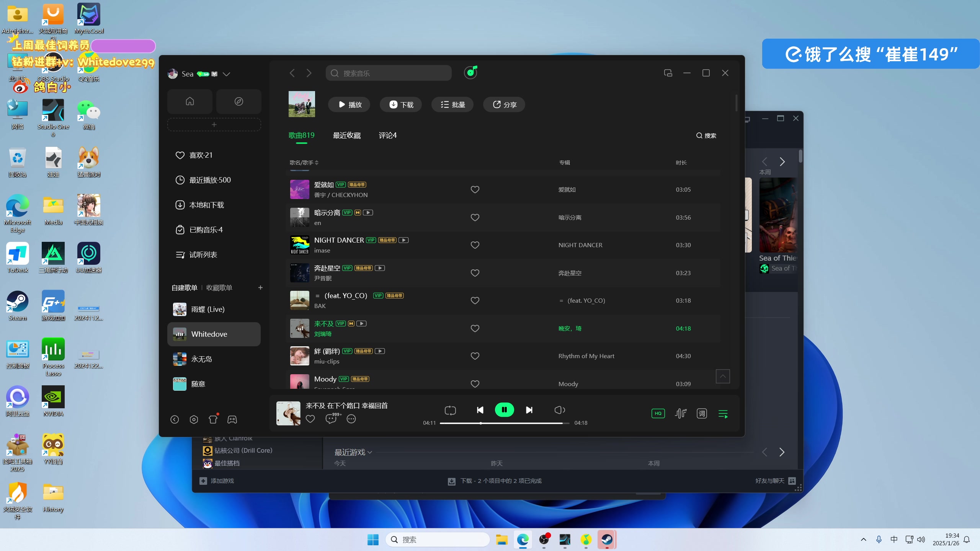The height and width of the screenshot is (551, 980).
Task: Open the MV for 絆 (羁绊)
Action: tap(380, 351)
